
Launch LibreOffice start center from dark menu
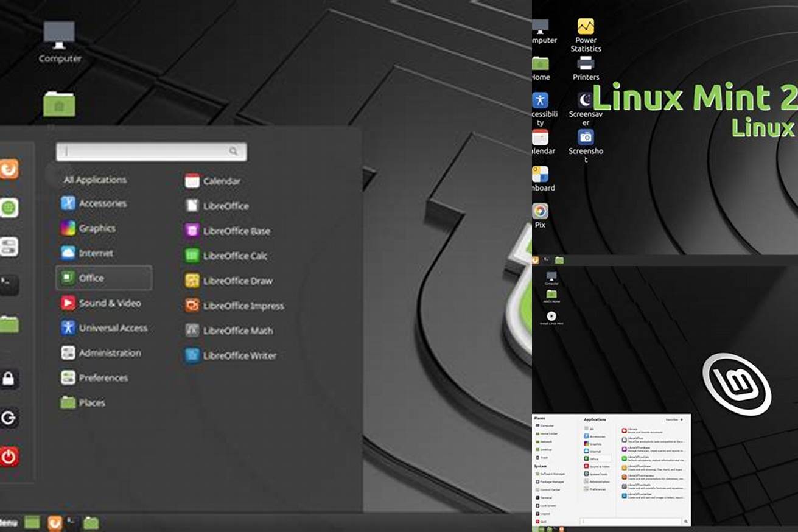[217, 206]
